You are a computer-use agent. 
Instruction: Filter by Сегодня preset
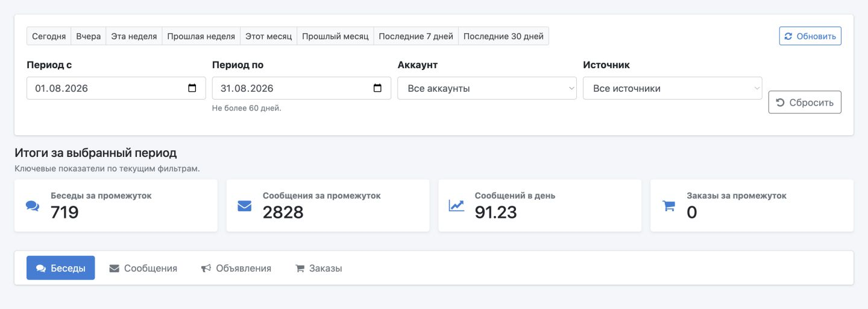49,36
